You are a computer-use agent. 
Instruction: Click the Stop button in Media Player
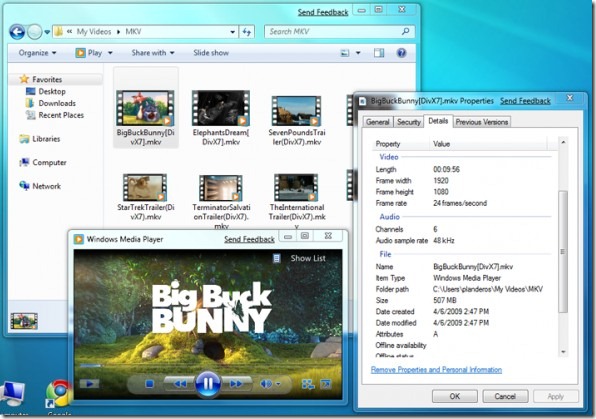[x=149, y=384]
